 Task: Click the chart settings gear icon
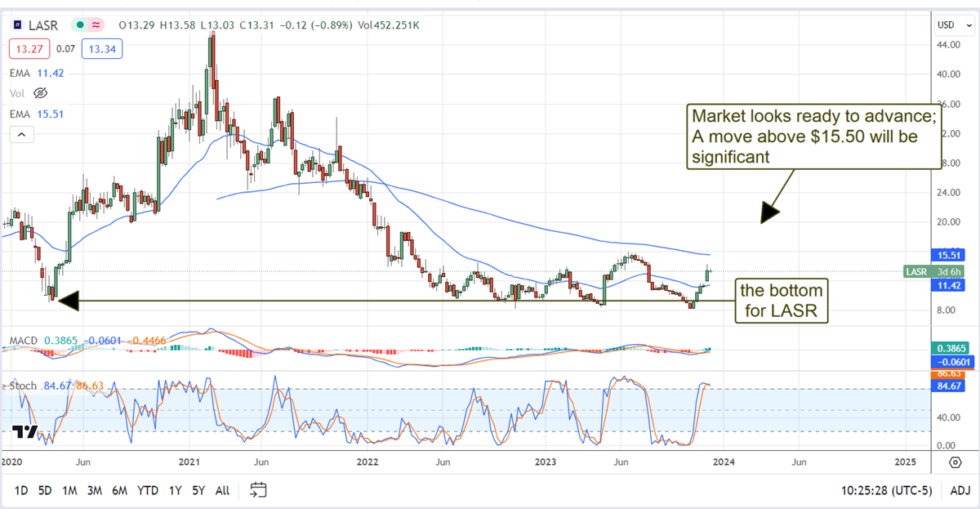(955, 462)
